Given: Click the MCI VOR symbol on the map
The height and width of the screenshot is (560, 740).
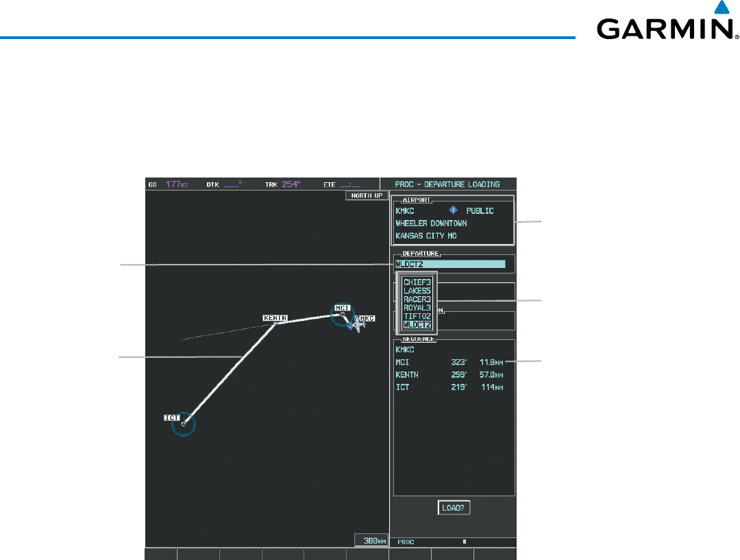Looking at the screenshot, I should click(342, 315).
